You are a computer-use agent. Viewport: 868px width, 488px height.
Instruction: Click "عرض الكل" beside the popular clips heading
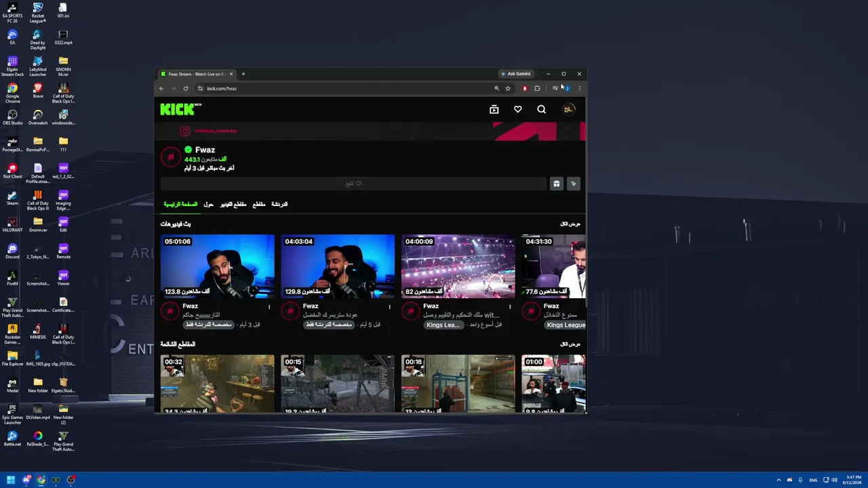coord(570,344)
